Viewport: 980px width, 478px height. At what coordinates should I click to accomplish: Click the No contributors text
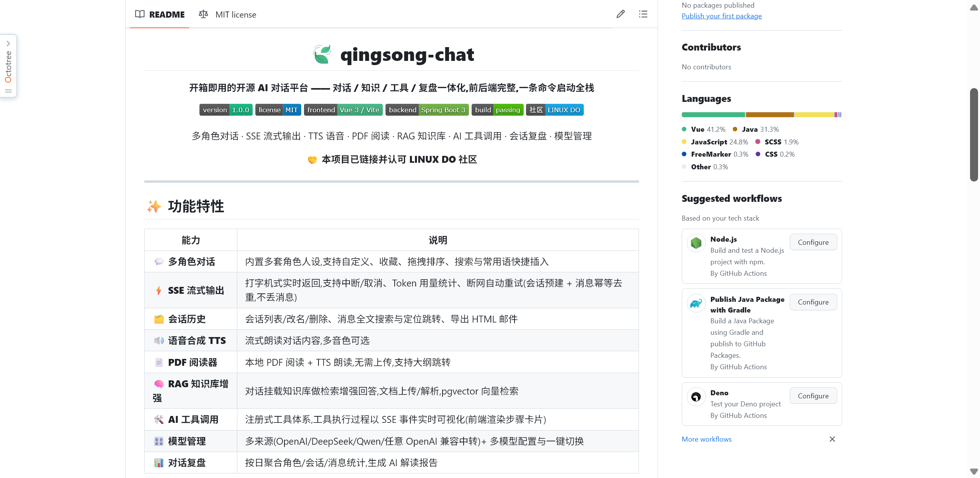[x=706, y=67]
